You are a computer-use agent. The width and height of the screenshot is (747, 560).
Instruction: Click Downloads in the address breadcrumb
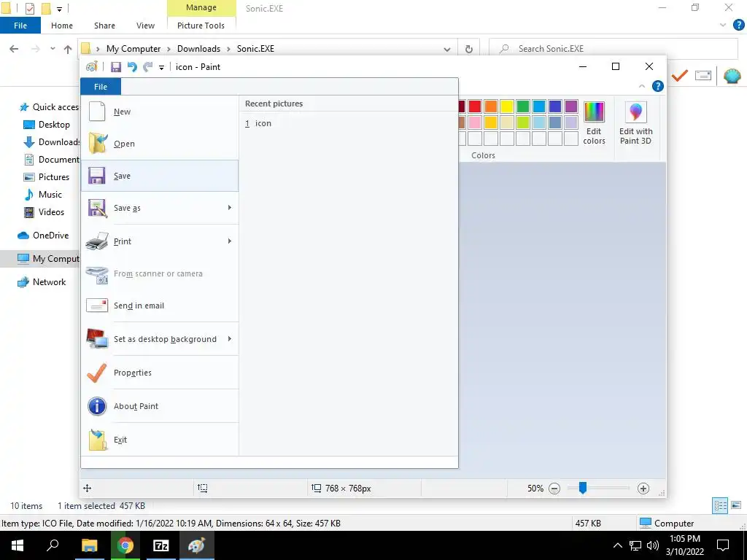[x=198, y=49]
